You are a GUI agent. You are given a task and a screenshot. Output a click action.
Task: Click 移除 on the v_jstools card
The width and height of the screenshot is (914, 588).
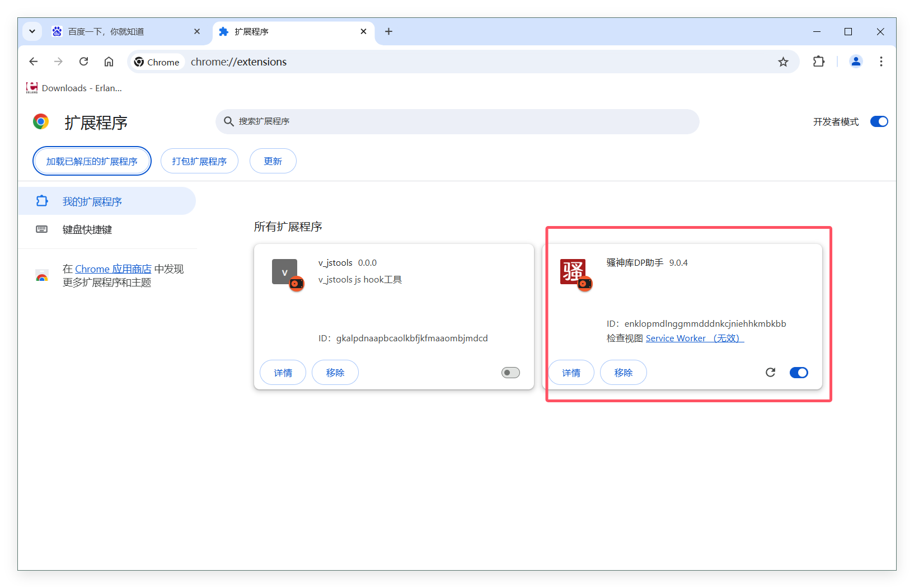click(x=335, y=373)
